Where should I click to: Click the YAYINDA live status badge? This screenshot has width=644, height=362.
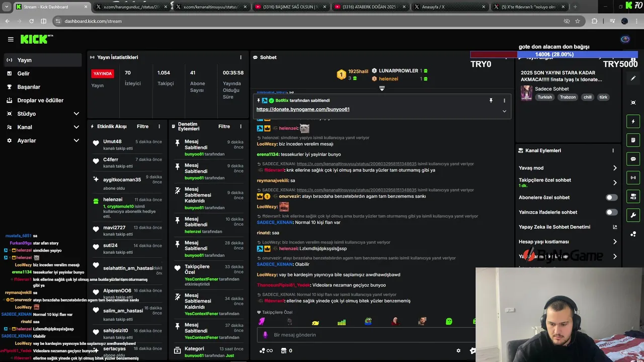click(x=103, y=73)
